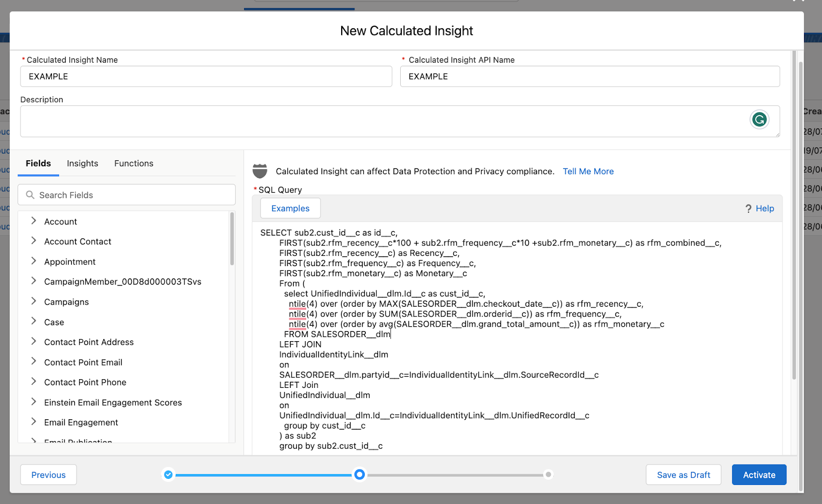This screenshot has width=822, height=504.
Task: Click the fields list scrollbar
Action: [232, 239]
